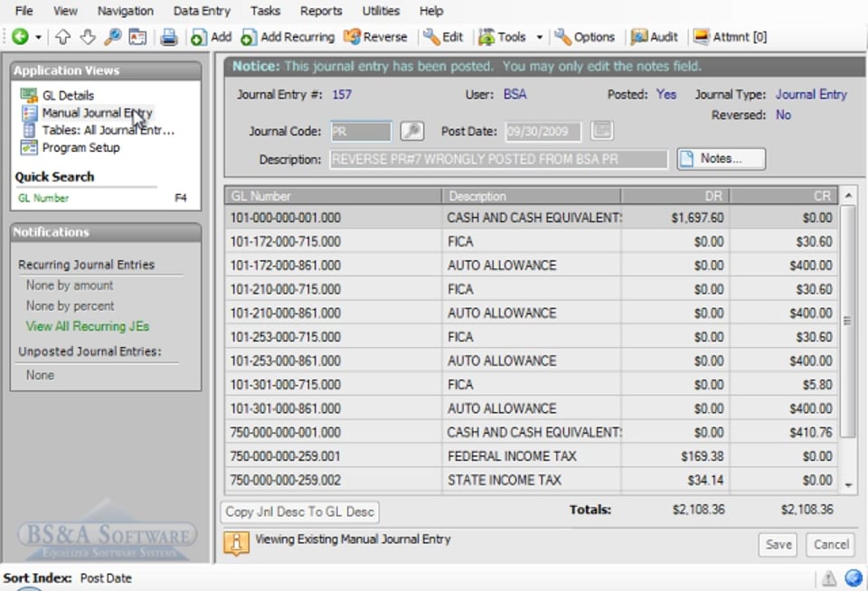Open the Tasks menu
This screenshot has width=868, height=591.
tap(265, 11)
